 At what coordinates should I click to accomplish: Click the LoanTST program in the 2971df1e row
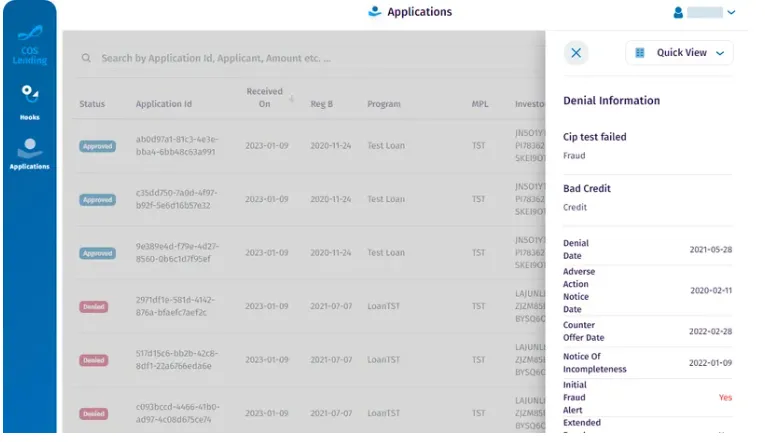[383, 306]
